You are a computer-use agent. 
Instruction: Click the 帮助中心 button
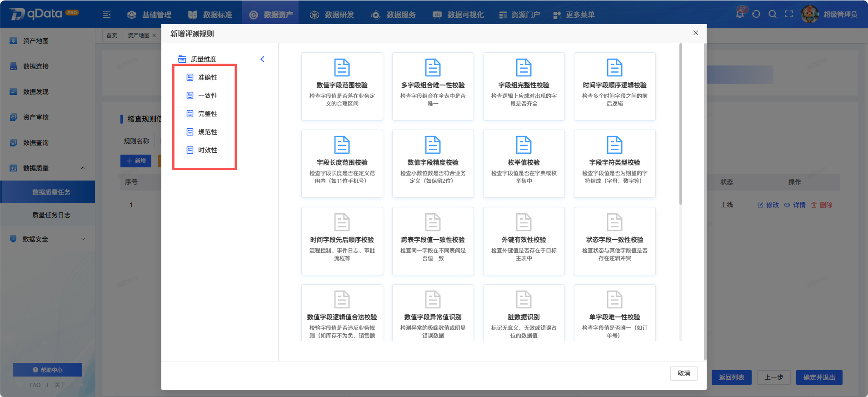coord(47,370)
